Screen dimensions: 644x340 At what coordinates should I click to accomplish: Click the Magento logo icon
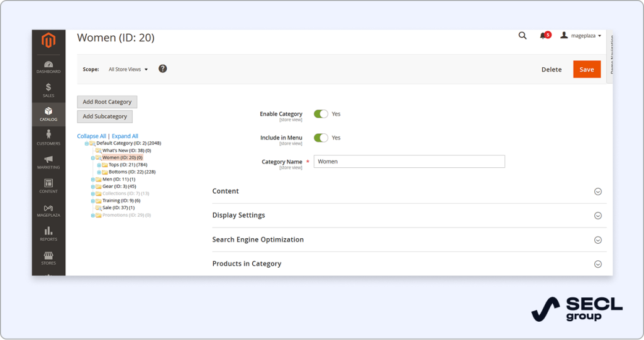pos(48,41)
